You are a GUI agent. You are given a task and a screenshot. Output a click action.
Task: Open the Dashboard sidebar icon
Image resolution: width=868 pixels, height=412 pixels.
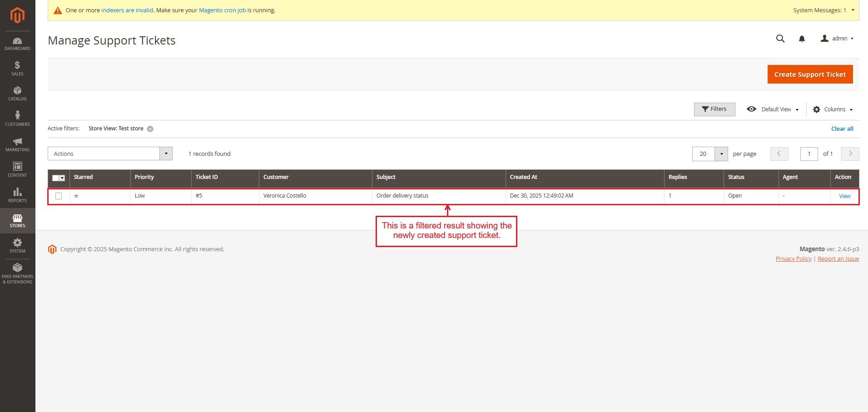click(17, 44)
